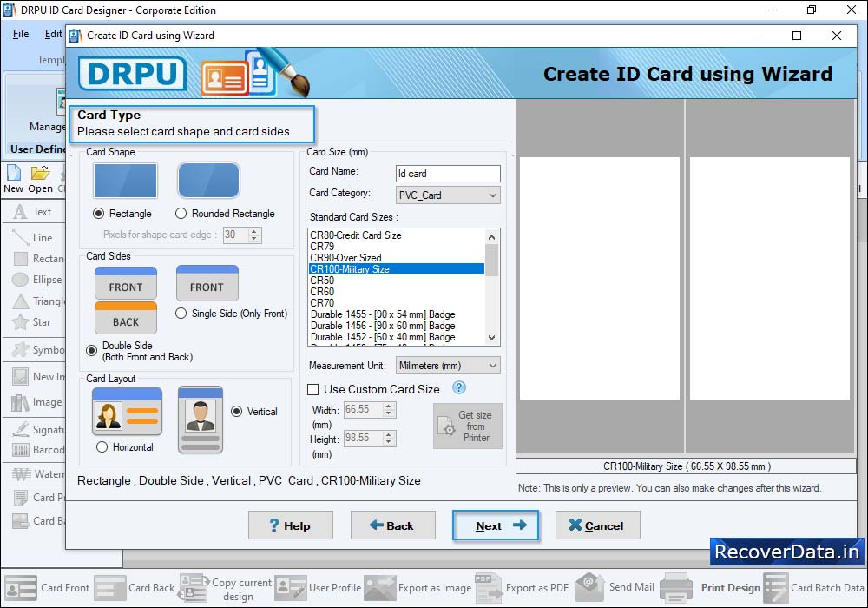Pick the Ellipse shape tool
Screen dimensions: 868x608
click(36, 280)
